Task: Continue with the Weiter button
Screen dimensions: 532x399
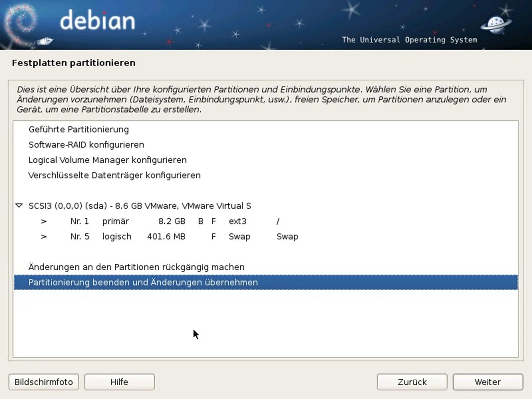Action: pyautogui.click(x=488, y=382)
